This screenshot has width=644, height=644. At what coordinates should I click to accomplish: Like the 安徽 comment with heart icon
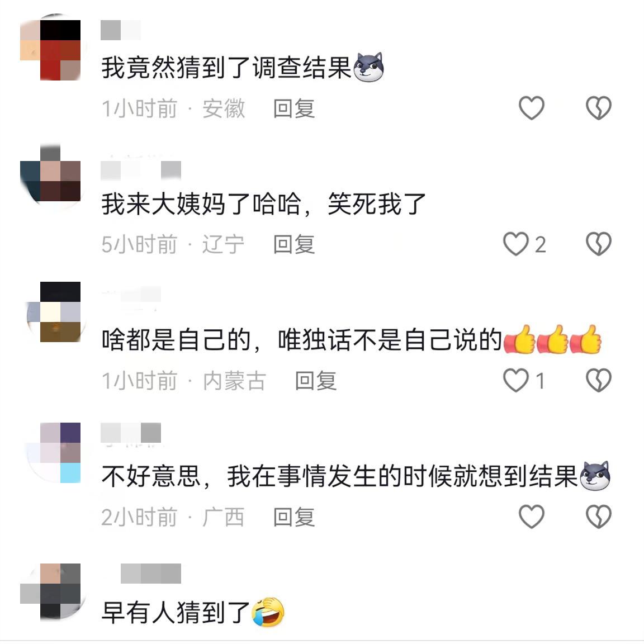[532, 108]
